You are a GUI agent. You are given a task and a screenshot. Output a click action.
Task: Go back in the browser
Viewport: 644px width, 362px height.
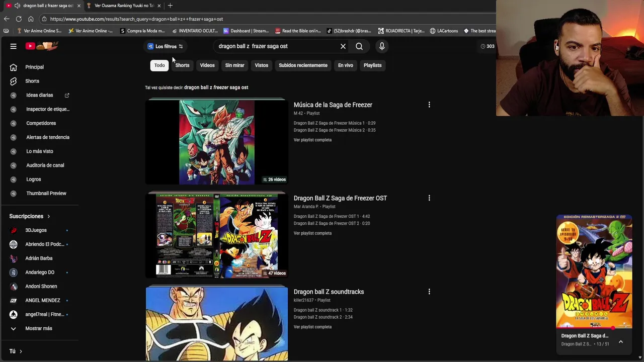click(x=7, y=19)
